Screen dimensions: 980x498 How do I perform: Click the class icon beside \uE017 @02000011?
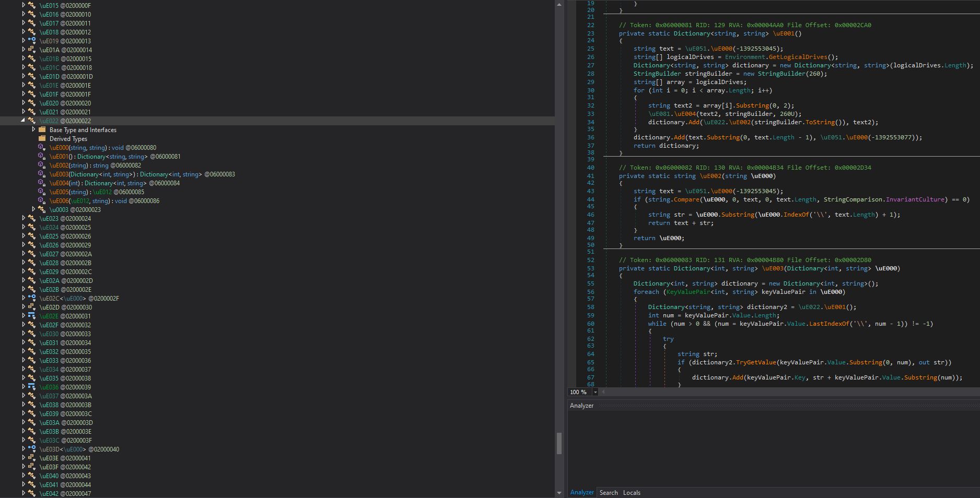point(32,23)
